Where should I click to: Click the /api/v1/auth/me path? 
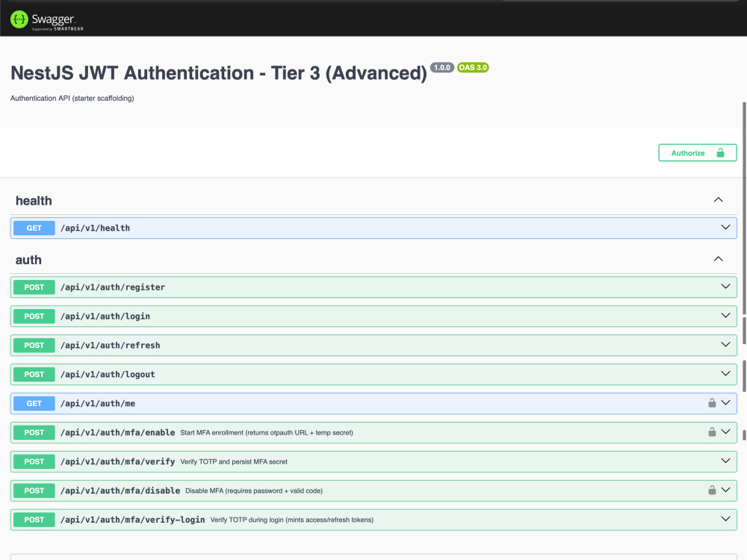(98, 403)
